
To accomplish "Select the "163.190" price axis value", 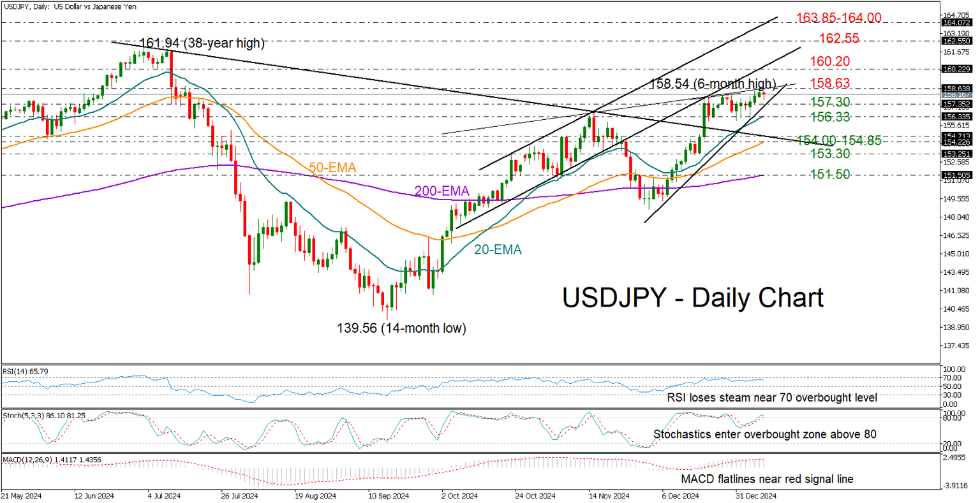I will (x=956, y=33).
